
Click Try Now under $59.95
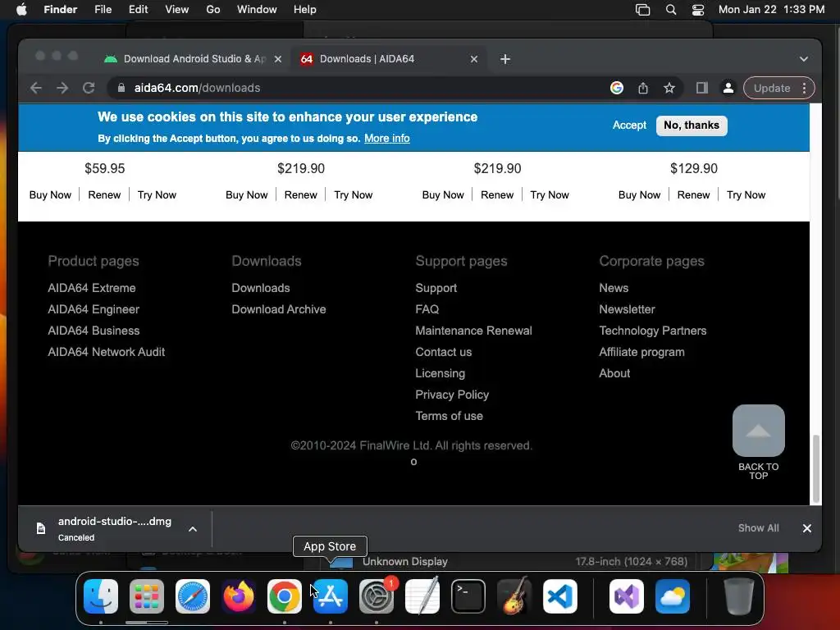coord(157,195)
